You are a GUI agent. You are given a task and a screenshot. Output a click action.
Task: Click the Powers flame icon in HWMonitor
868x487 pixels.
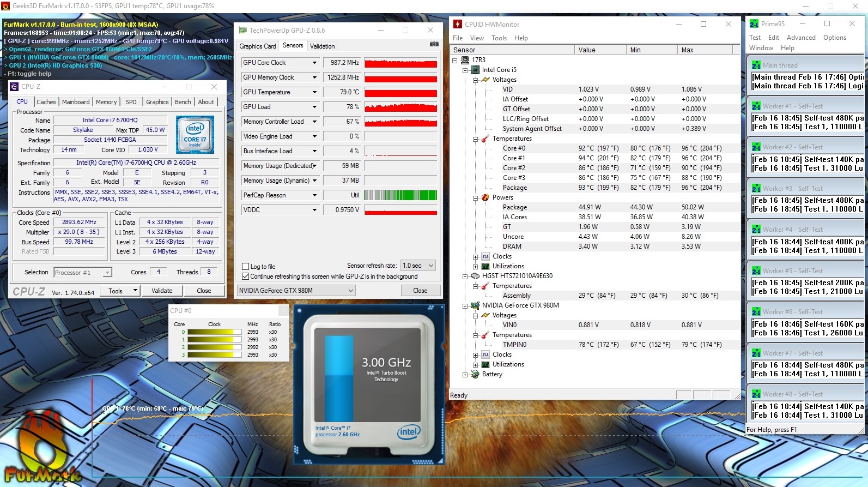point(485,197)
